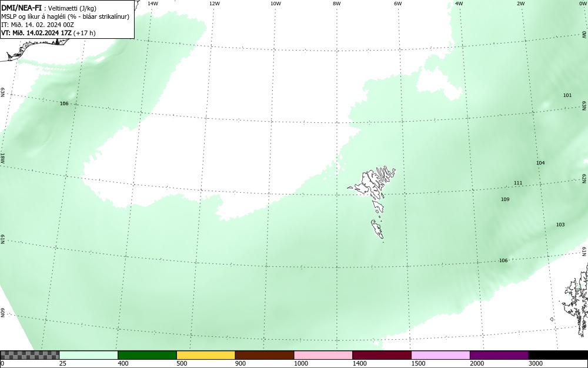Select the light green 25–400 legend swatch
Image resolution: width=588 pixels, height=368 pixels.
point(89,355)
